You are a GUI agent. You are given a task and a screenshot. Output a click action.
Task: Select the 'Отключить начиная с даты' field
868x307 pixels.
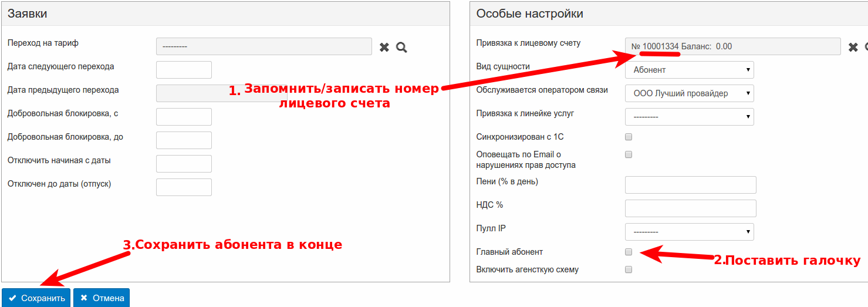tap(184, 164)
